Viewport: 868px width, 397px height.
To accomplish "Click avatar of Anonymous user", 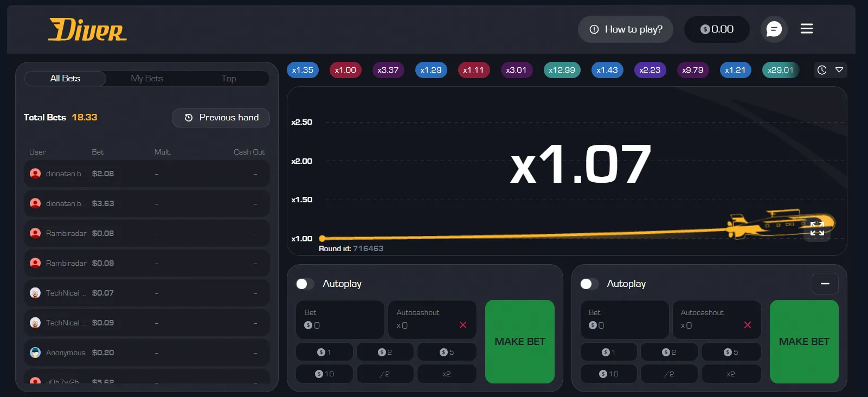I will 35,353.
